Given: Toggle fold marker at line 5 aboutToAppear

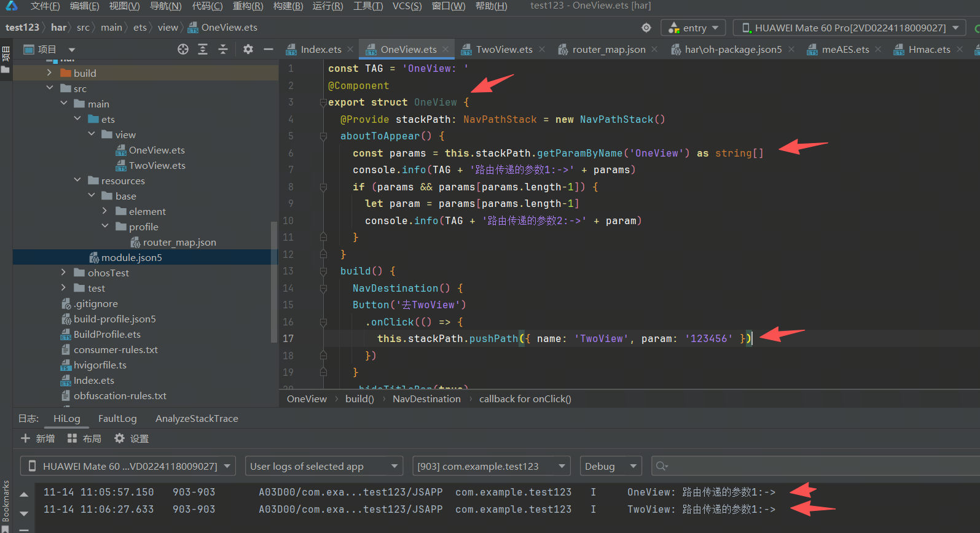Looking at the screenshot, I should 323,136.
